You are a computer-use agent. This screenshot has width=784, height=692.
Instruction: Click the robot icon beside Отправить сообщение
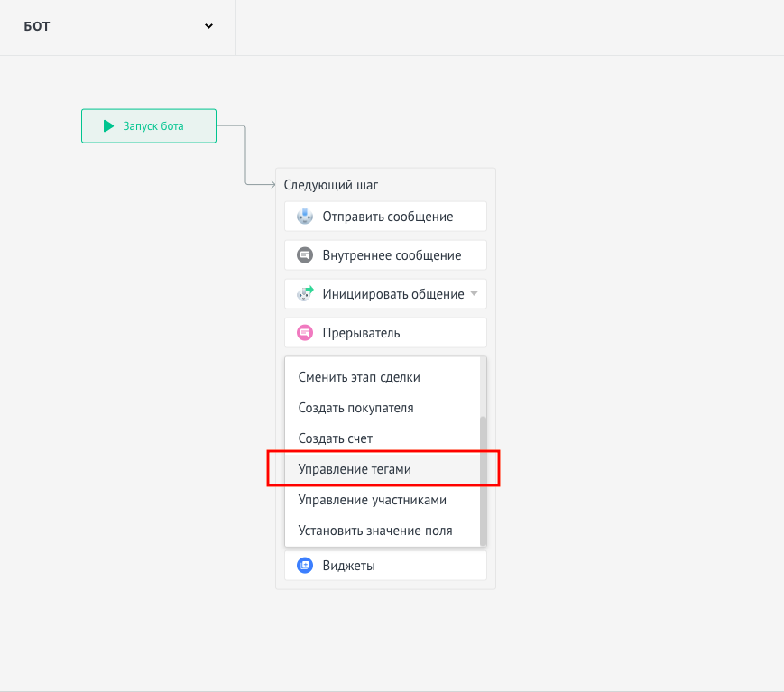pos(305,216)
